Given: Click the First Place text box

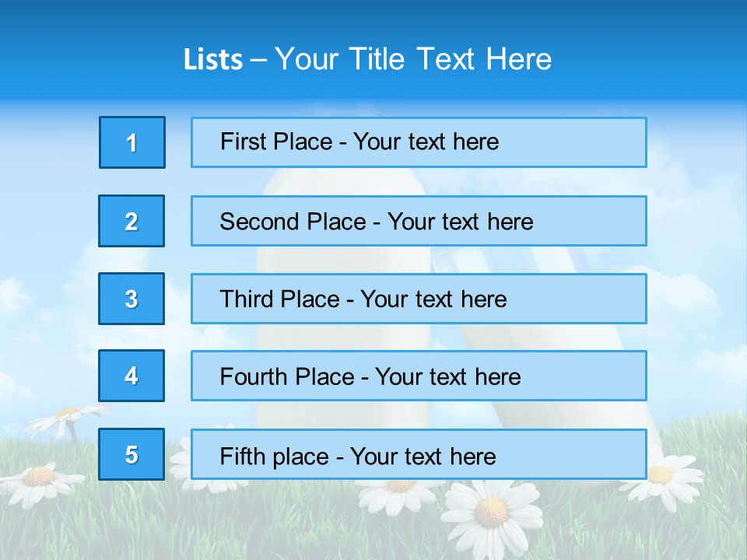Looking at the screenshot, I should [x=419, y=142].
